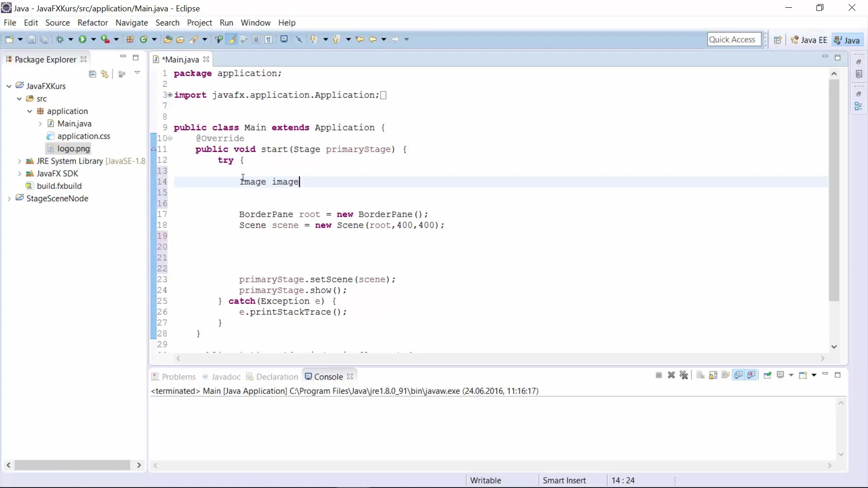The height and width of the screenshot is (488, 868).
Task: Click the Quick Access search field
Action: pos(734,40)
